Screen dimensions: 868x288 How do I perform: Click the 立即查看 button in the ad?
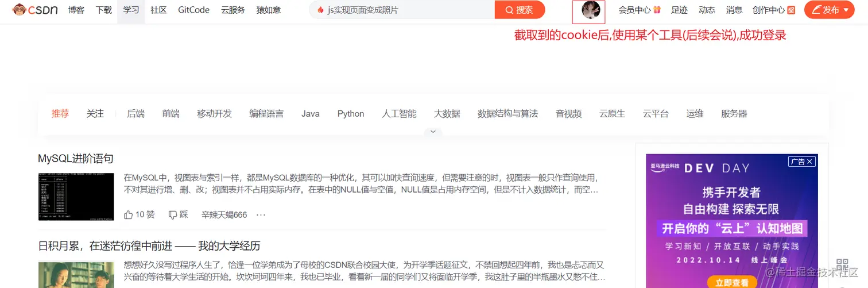pyautogui.click(x=732, y=282)
